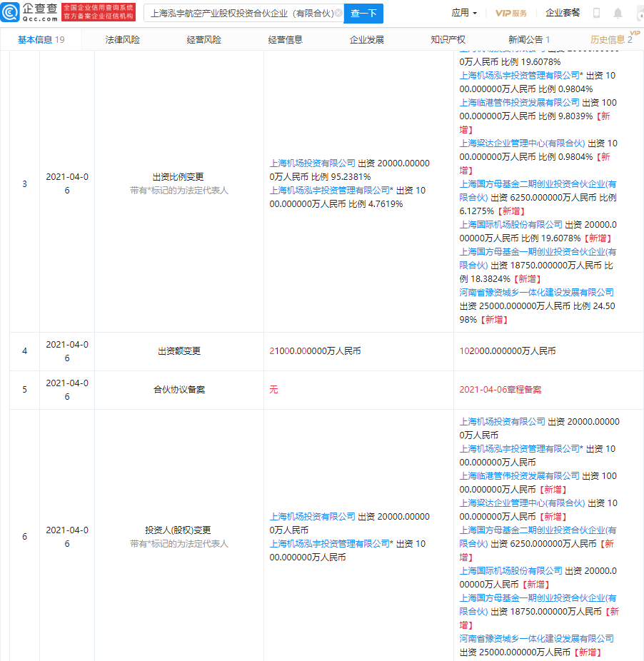Image resolution: width=644 pixels, height=661 pixels.
Task: Switch to the 经营信息 tab
Action: tap(285, 40)
